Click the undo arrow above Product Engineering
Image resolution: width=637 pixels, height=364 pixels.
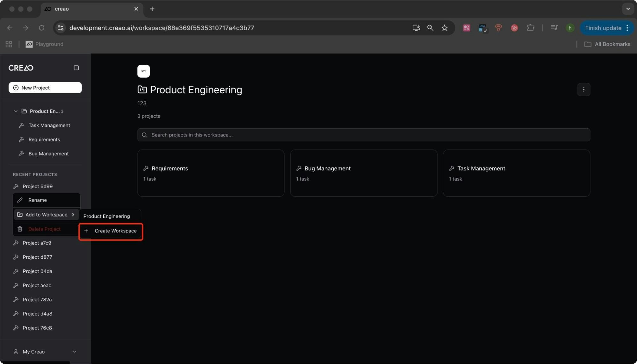click(x=143, y=71)
